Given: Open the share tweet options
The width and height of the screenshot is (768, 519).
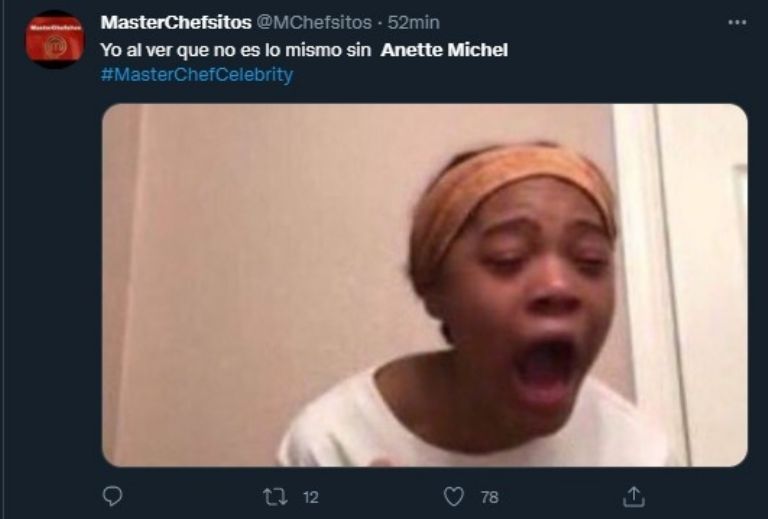Looking at the screenshot, I should coord(633,496).
